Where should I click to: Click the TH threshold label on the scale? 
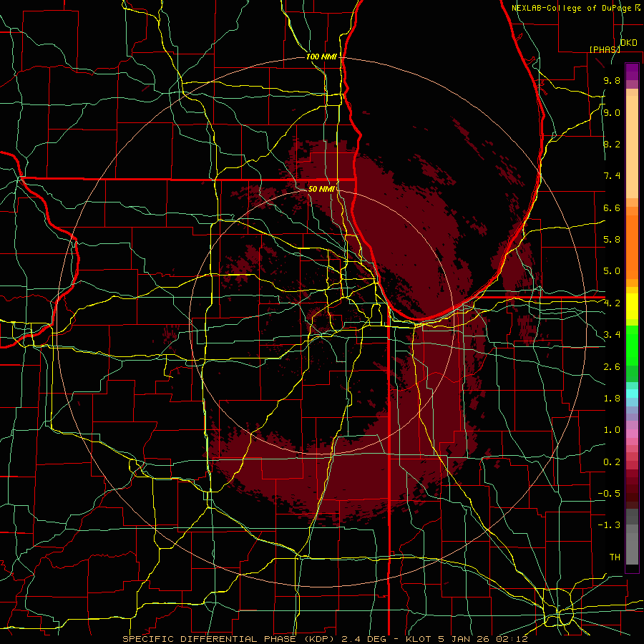[x=615, y=557]
